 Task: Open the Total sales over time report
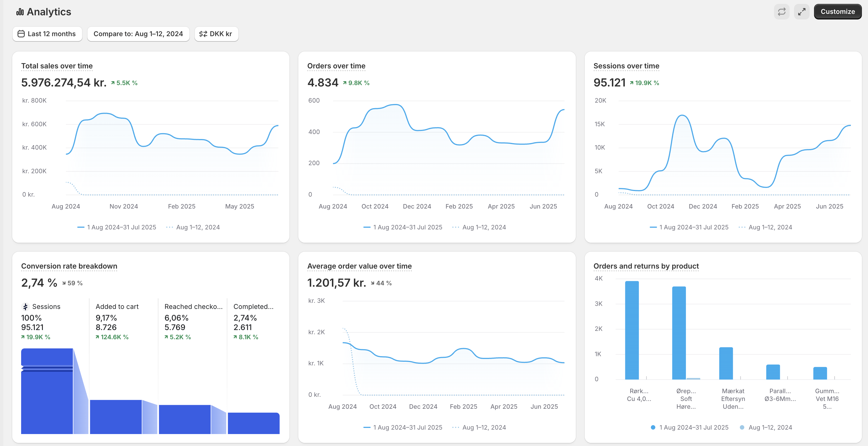(57, 66)
